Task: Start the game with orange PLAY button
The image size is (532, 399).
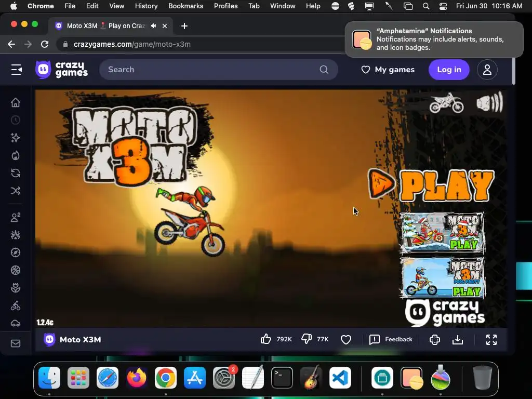Action: click(x=431, y=185)
